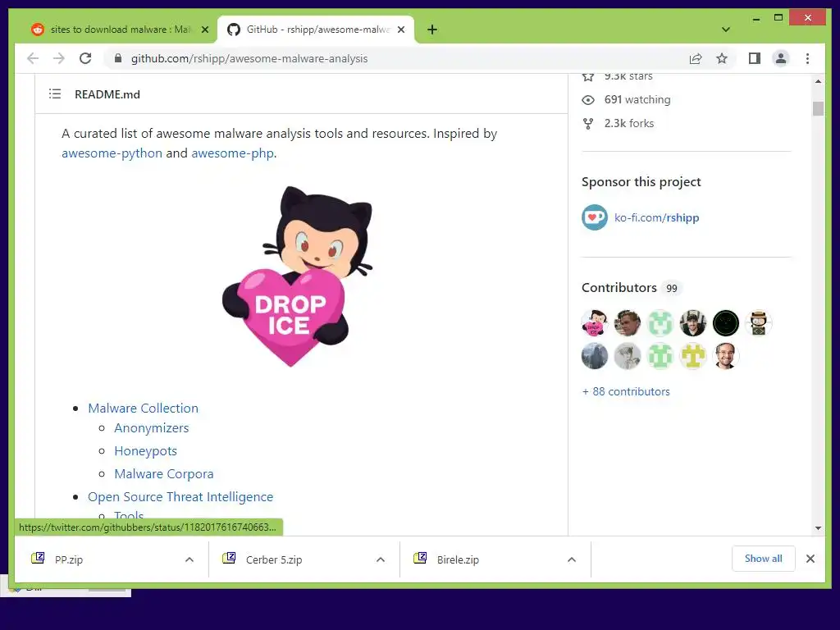Jump to Anonymizers section
Screen dimensions: 840x630
point(152,428)
